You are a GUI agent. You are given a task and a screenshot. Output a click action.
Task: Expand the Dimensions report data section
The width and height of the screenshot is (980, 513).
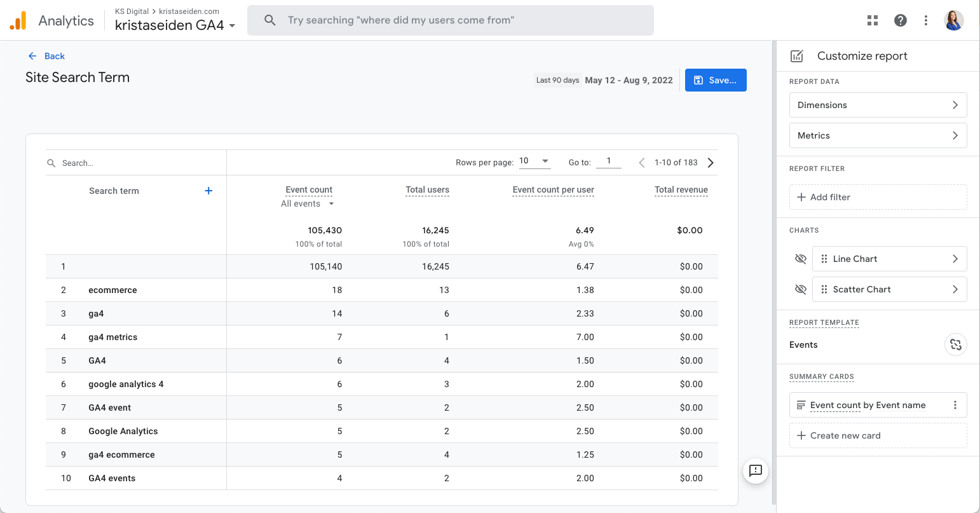pyautogui.click(x=878, y=105)
